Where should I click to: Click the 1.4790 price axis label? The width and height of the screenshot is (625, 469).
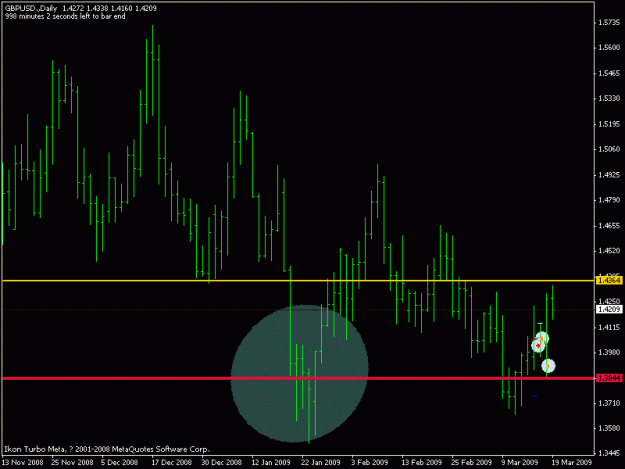(x=609, y=200)
